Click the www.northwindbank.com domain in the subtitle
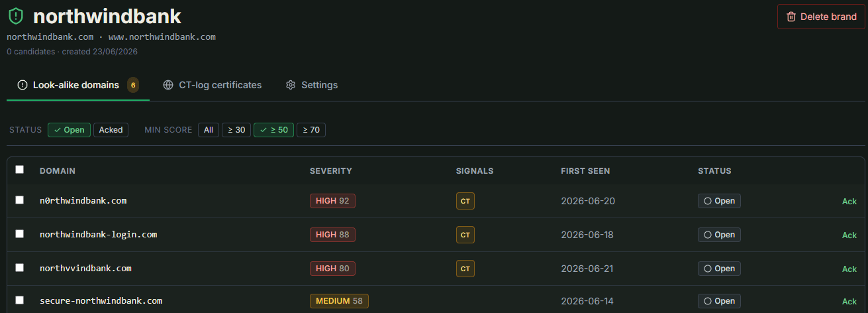Viewport: 868px width, 313px height. tap(162, 36)
